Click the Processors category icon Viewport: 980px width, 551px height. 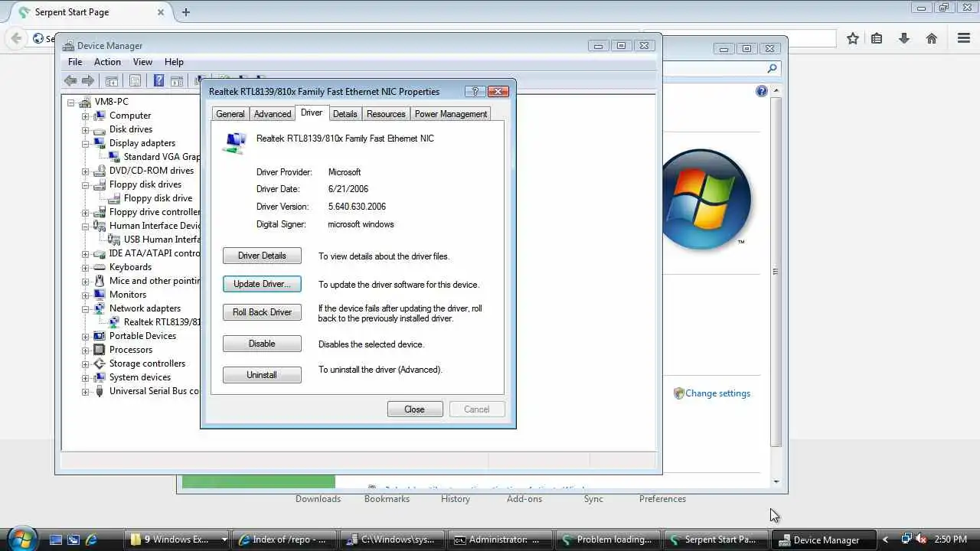coord(100,350)
